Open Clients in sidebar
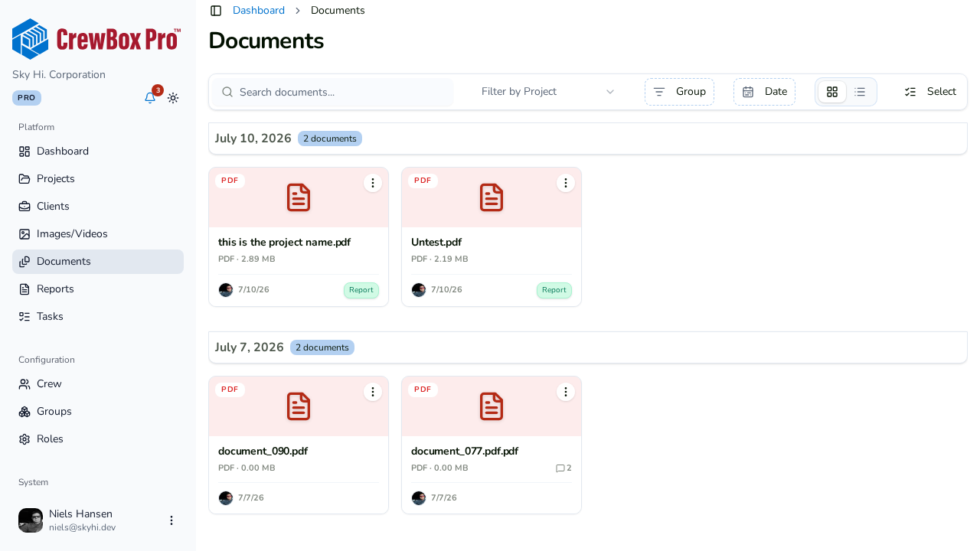This screenshot has width=980, height=551. 98,207
